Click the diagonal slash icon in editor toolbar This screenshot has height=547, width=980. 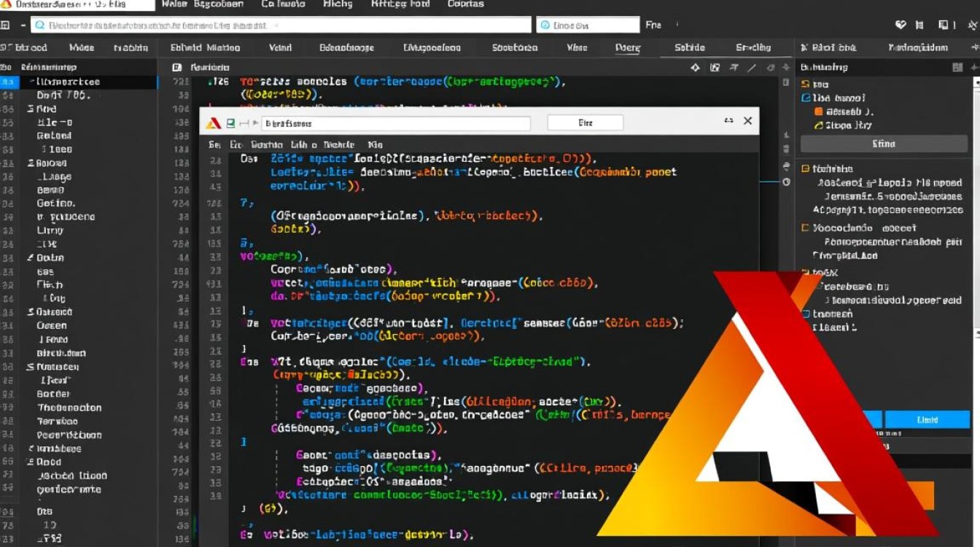751,67
